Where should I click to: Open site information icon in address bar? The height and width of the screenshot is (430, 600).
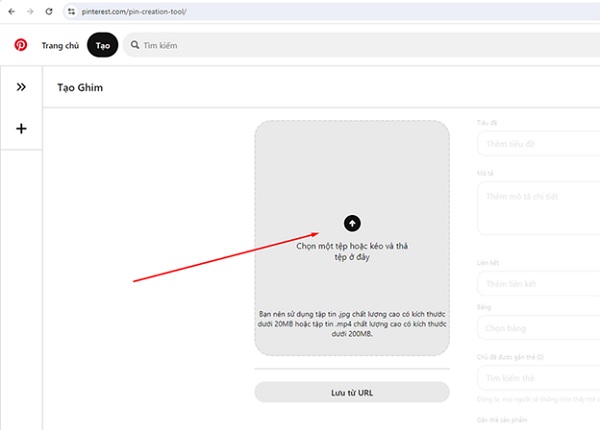coord(72,10)
